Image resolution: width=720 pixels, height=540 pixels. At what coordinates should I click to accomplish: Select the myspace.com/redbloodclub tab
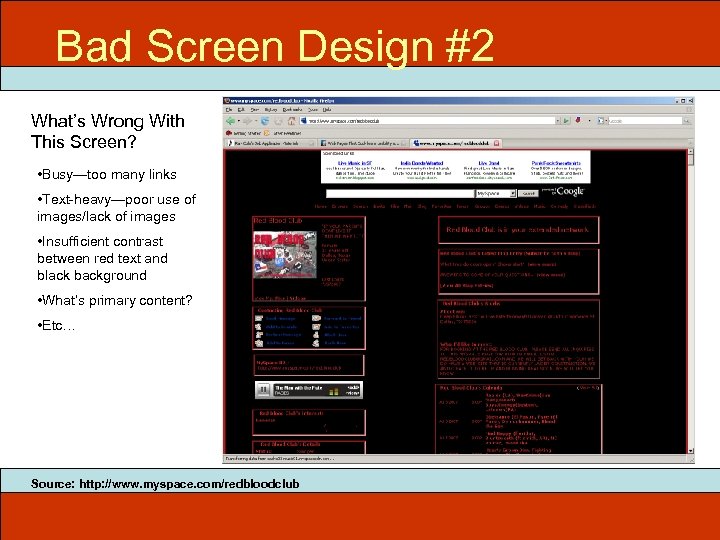point(456,143)
